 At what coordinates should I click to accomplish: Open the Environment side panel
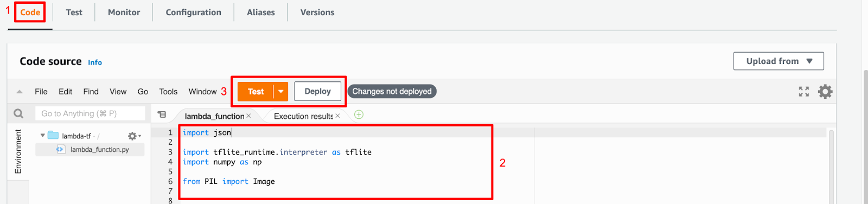point(18,151)
